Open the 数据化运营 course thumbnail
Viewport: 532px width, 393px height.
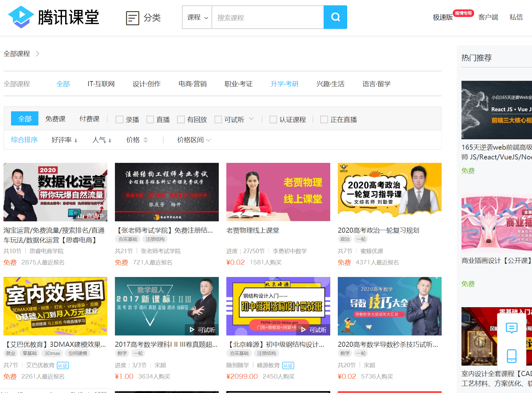(x=55, y=192)
